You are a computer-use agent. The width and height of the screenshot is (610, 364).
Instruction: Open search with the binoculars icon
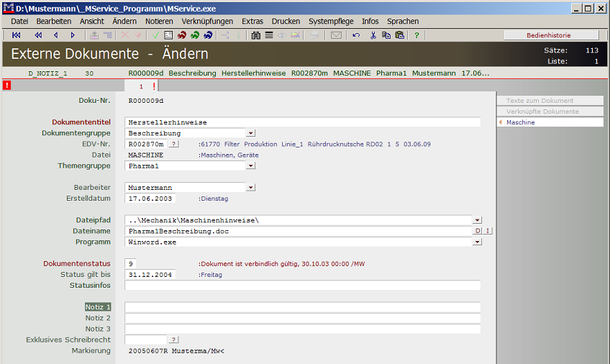coord(255,35)
